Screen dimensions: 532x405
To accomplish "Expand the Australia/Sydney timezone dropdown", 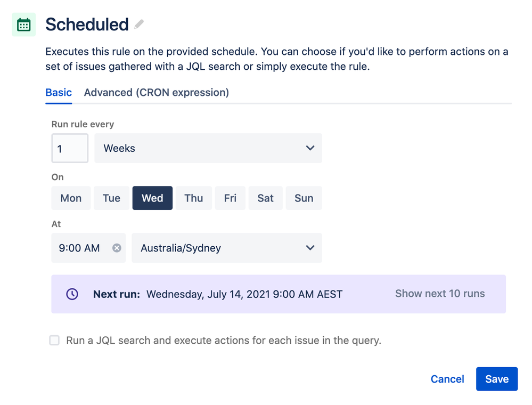I will pos(227,248).
